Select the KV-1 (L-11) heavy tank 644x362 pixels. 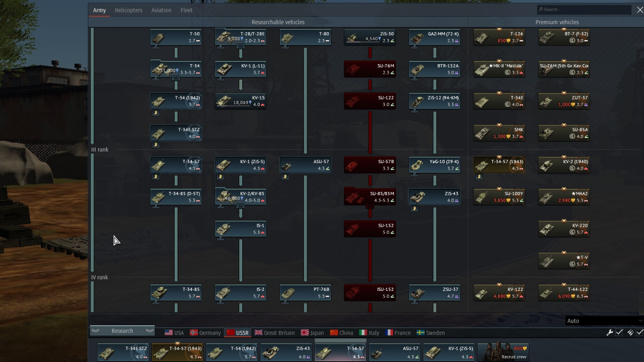pos(241,69)
